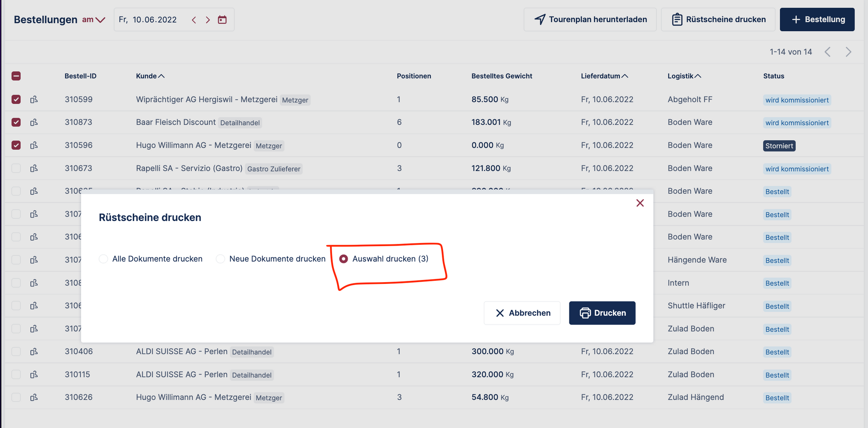Select 'Neue Dokumente drucken' radio option

[220, 259]
